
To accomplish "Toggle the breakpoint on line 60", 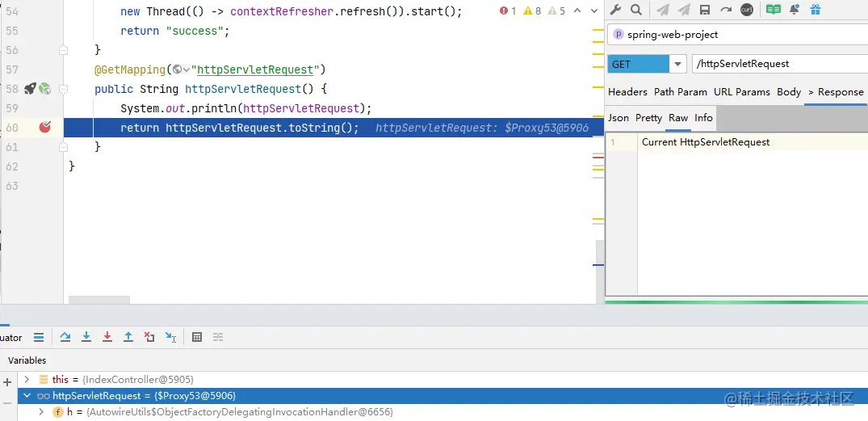I will 45,128.
